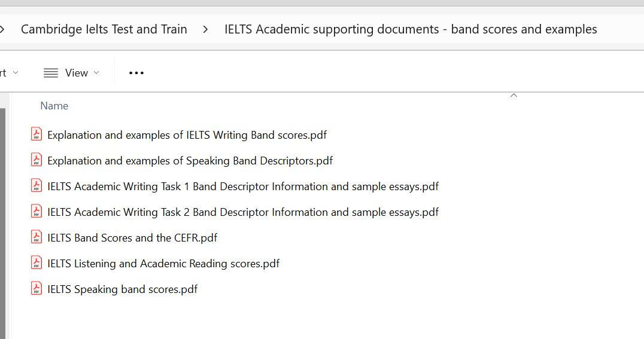The width and height of the screenshot is (644, 339).
Task: Navigate to Cambridge Ielts Test and Train folder
Action: (x=104, y=29)
